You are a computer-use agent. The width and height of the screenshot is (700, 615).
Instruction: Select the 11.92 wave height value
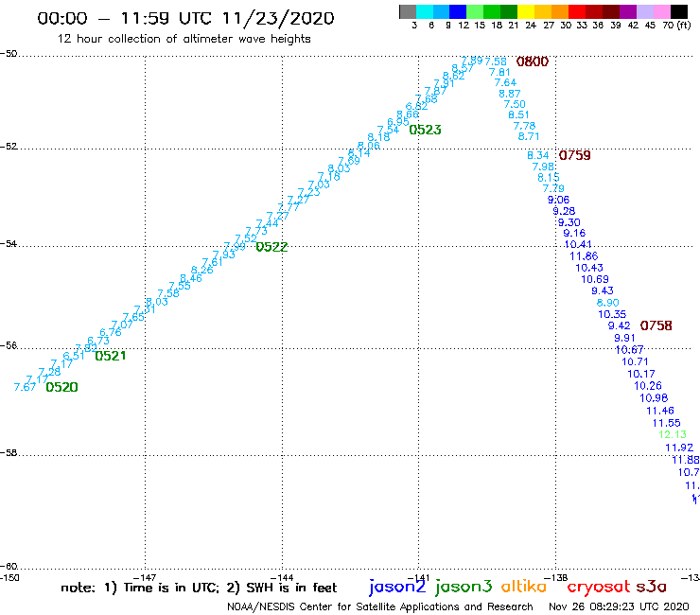pyautogui.click(x=679, y=448)
